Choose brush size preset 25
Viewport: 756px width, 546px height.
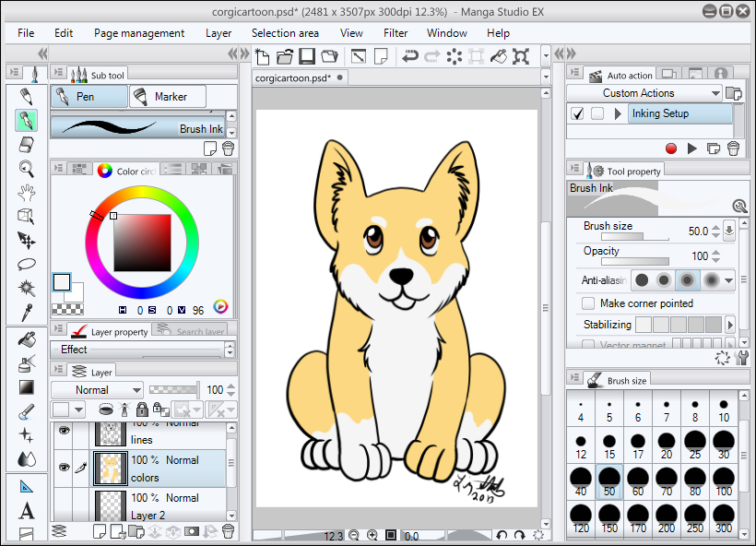point(695,445)
